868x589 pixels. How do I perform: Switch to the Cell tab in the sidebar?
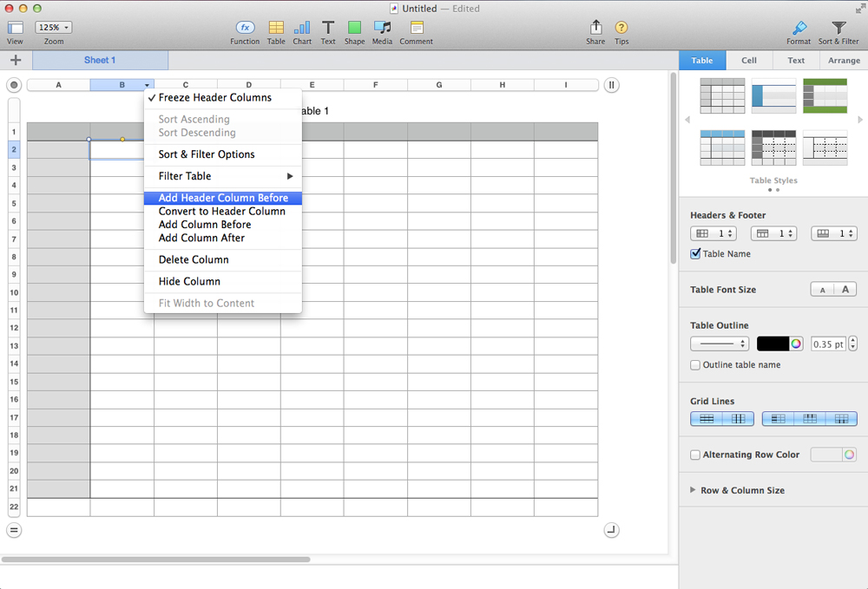(x=748, y=60)
